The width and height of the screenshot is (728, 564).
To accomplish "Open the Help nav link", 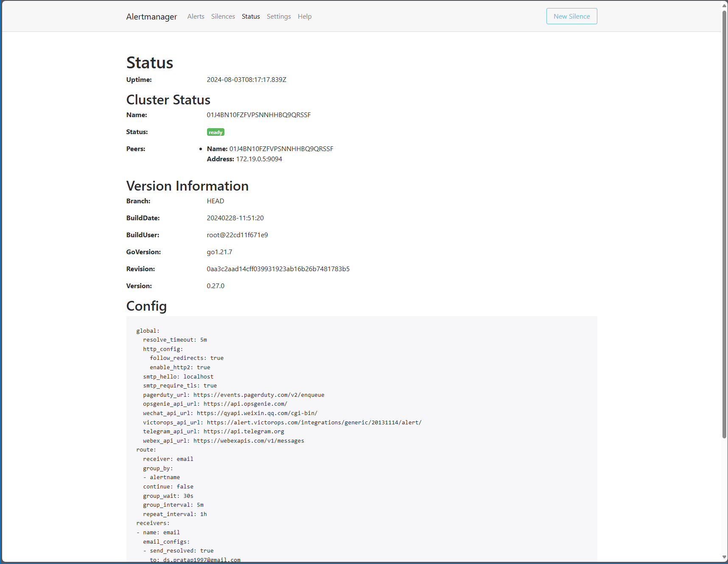I will [305, 16].
